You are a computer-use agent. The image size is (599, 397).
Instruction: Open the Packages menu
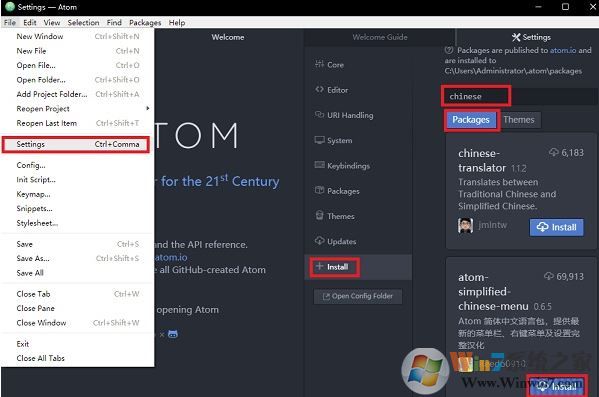click(x=145, y=23)
